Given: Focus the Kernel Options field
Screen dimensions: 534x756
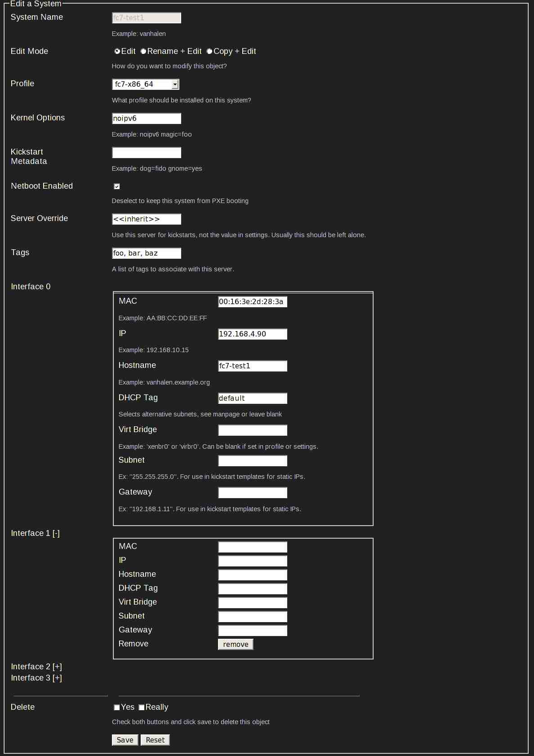Looking at the screenshot, I should coord(147,119).
